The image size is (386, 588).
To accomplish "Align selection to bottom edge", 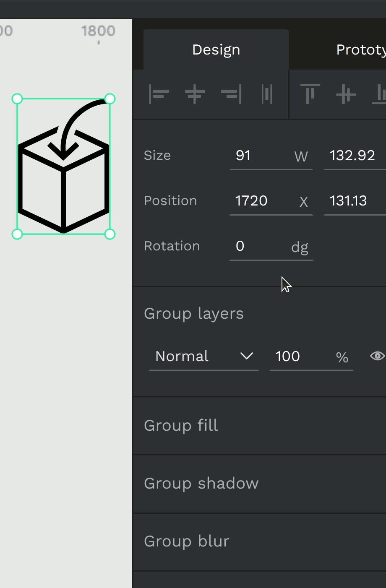I will coord(379,94).
